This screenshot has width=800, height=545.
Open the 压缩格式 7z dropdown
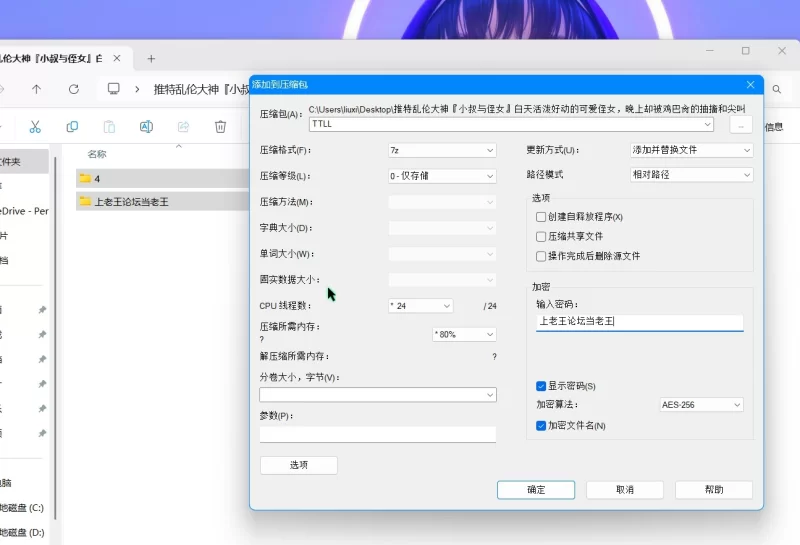(x=442, y=150)
